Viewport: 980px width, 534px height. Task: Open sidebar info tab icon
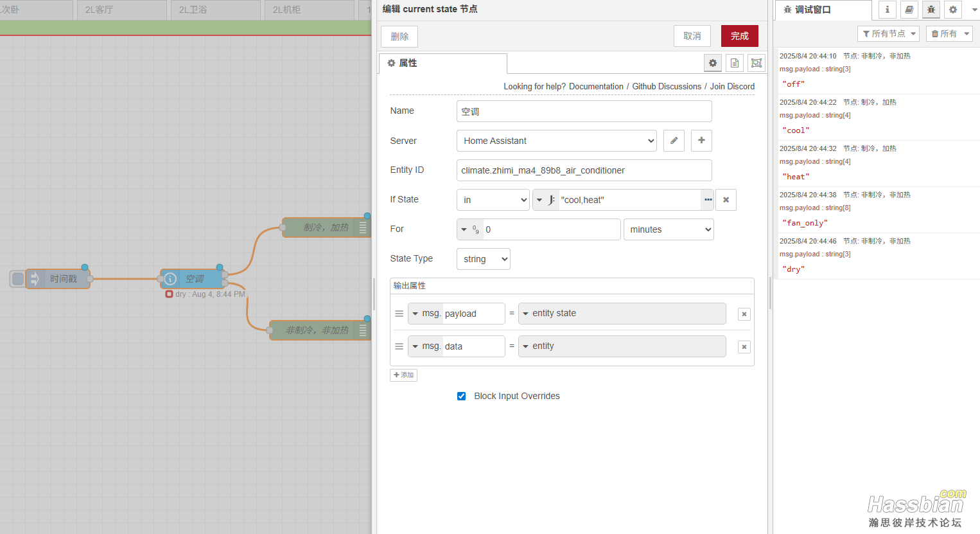(888, 10)
